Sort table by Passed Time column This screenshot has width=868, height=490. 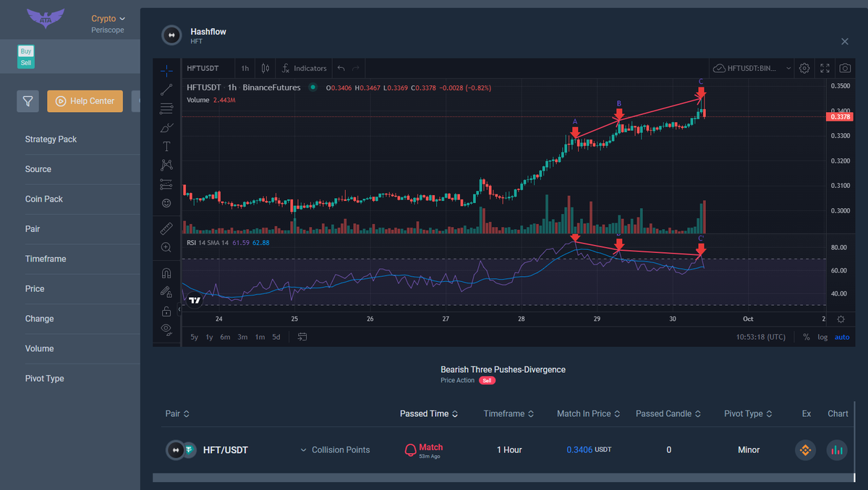[428, 413]
